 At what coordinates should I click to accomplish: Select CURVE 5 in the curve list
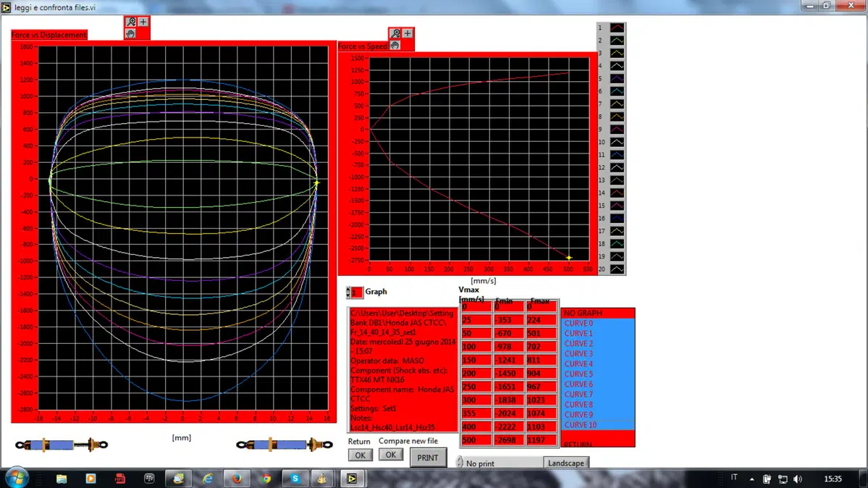pyautogui.click(x=597, y=374)
